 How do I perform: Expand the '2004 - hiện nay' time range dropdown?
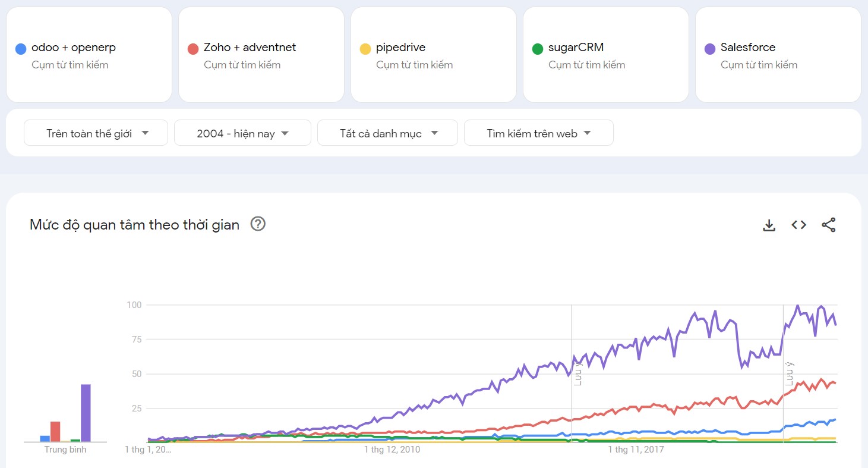(242, 133)
